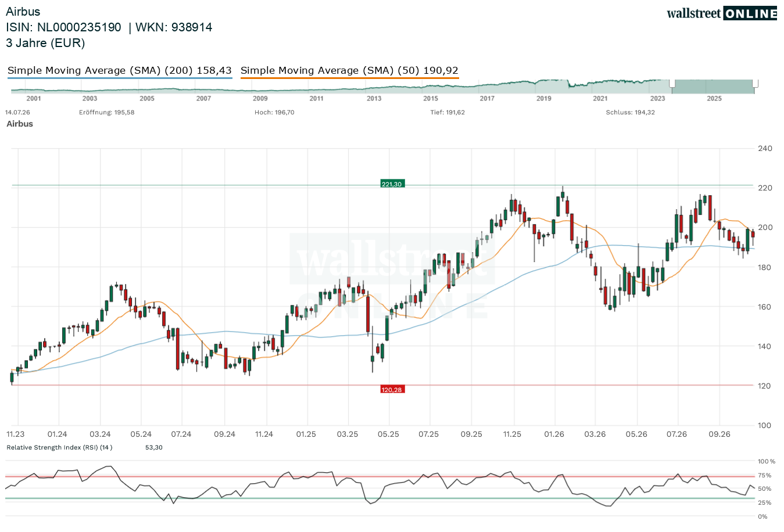Viewport: 784px width, 532px height.
Task: Click the 240 price axis label
Action: 765,148
